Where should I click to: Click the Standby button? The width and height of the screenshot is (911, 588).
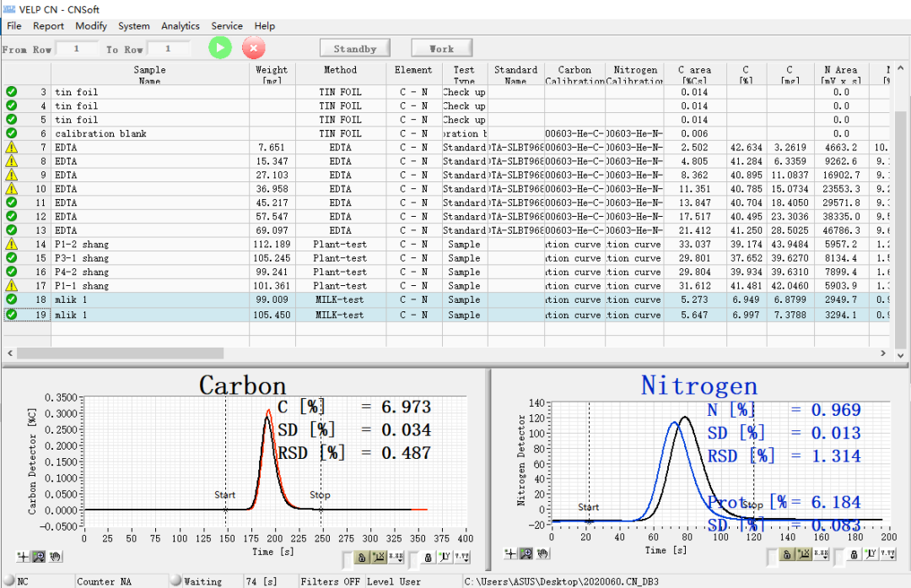pyautogui.click(x=354, y=48)
